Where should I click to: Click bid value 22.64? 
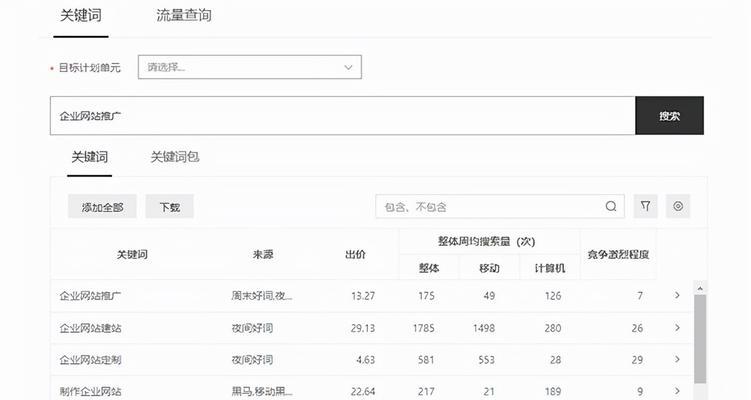(363, 391)
